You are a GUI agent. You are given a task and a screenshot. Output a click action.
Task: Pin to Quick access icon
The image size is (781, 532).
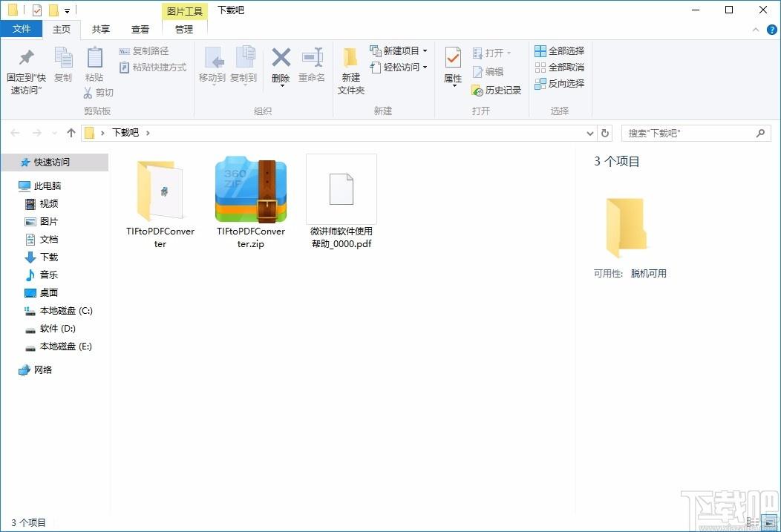coord(26,58)
